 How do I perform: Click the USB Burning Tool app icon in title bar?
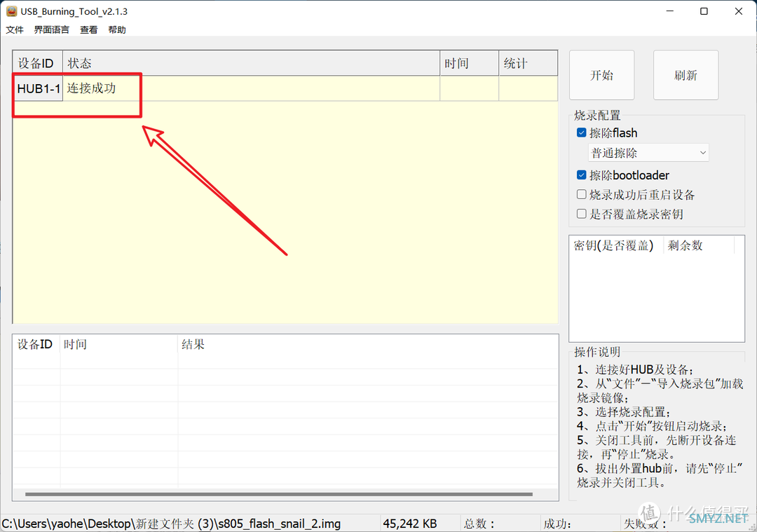click(x=12, y=11)
